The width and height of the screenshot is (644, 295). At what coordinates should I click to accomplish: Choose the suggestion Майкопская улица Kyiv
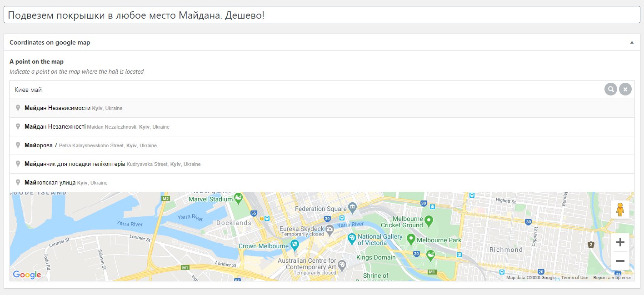(x=322, y=183)
